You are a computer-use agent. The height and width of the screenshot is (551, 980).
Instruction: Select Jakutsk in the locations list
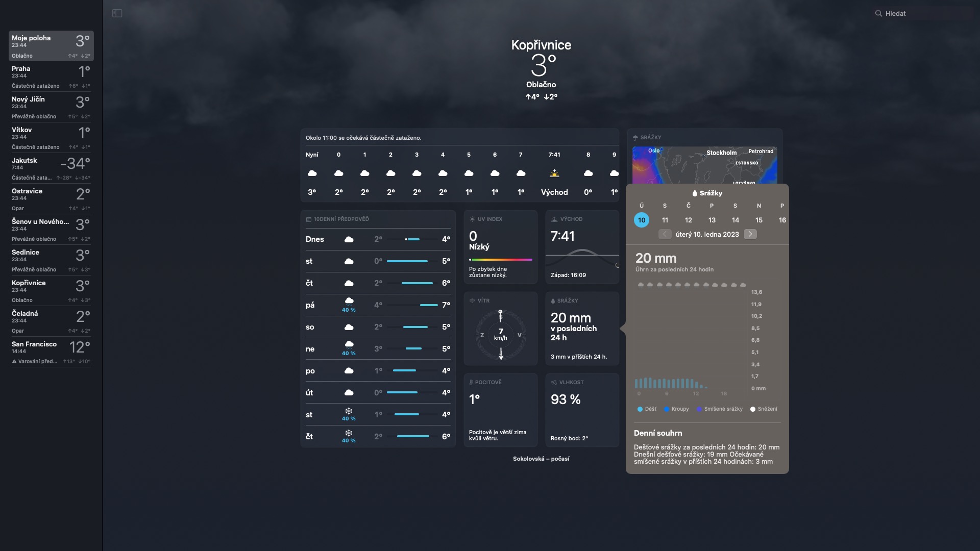tap(51, 168)
